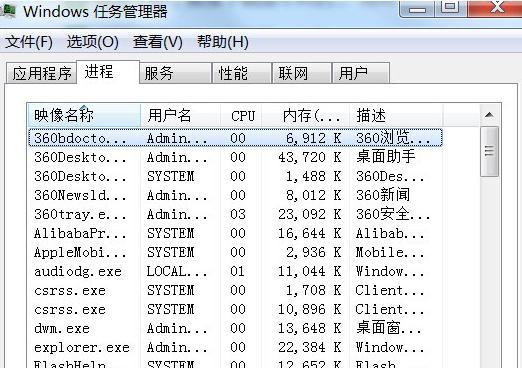Sort by CPU column header
This screenshot has height=368, width=522.
[x=241, y=116]
